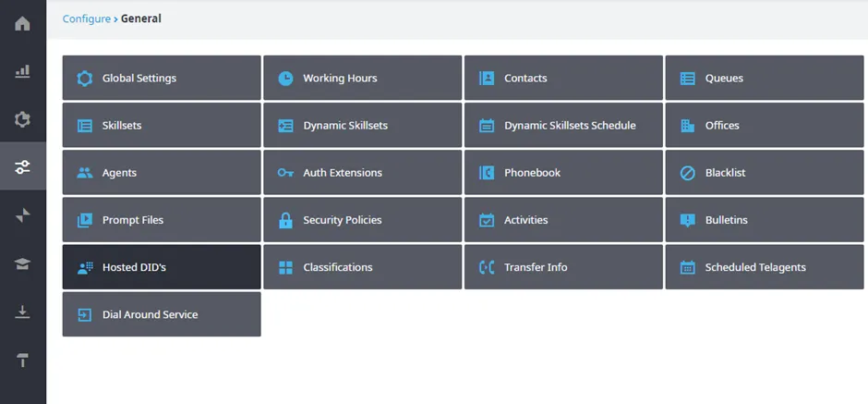The image size is (868, 404).
Task: Click the Dynamic Skillsets tile icon
Action: [285, 126]
